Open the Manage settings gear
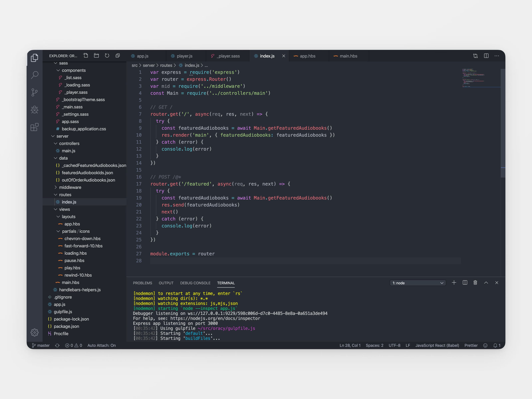The image size is (532, 399). pos(34,333)
